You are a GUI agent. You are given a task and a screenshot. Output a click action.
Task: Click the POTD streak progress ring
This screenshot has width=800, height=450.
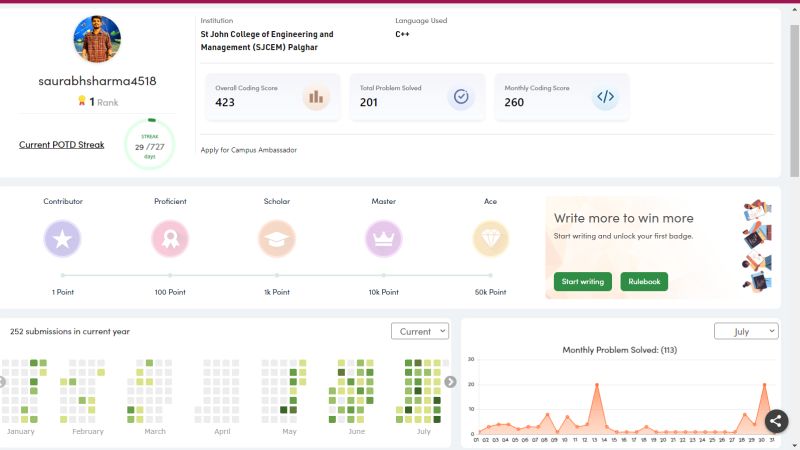[x=150, y=145]
